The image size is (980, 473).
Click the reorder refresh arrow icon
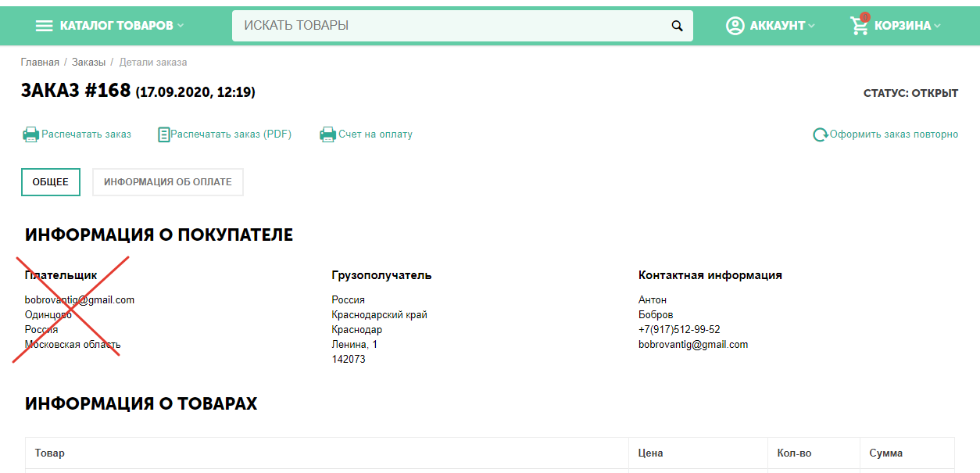point(821,134)
